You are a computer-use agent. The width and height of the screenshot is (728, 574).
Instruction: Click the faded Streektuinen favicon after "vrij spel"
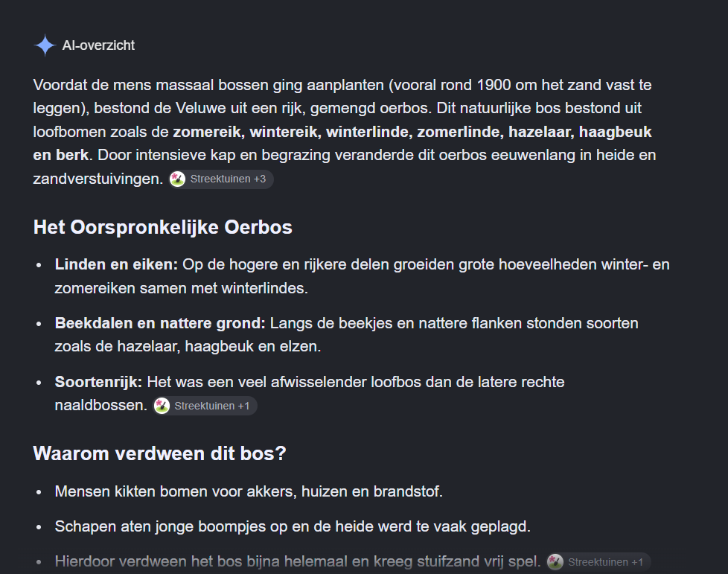(555, 562)
